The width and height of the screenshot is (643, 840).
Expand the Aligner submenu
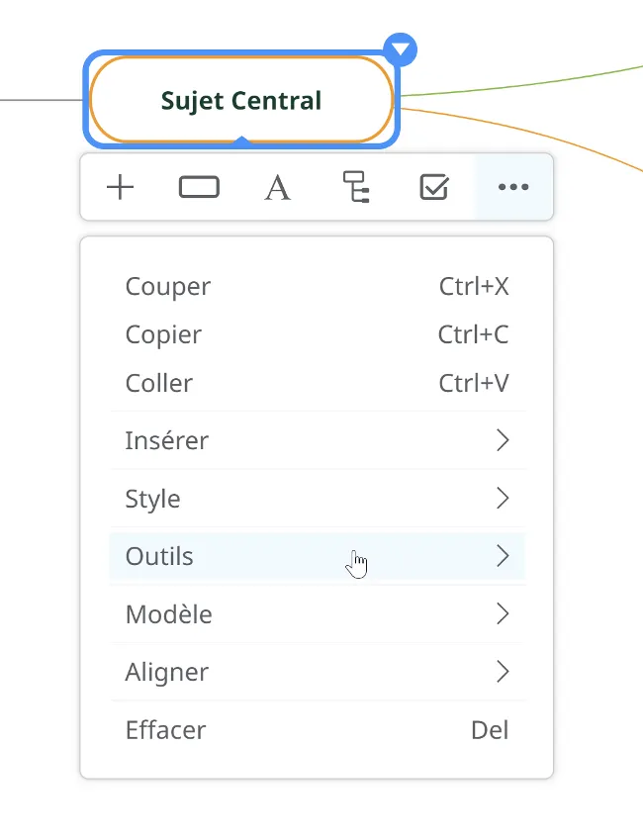[318, 672]
